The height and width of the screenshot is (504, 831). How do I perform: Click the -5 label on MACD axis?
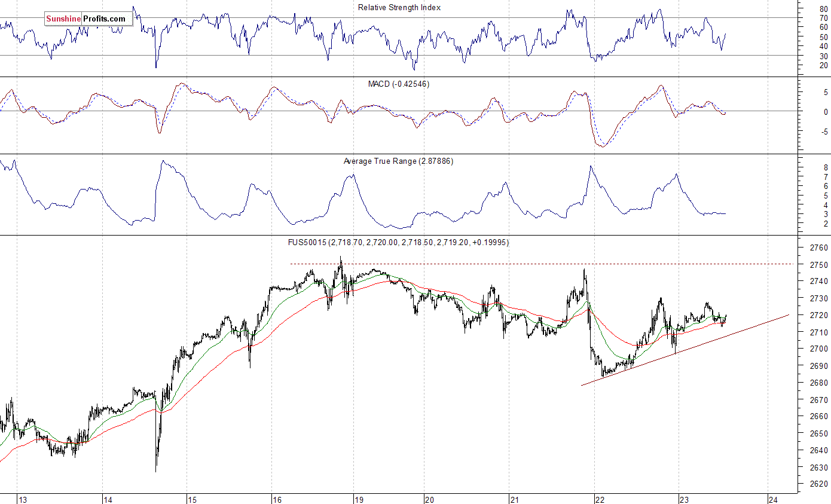[824, 132]
